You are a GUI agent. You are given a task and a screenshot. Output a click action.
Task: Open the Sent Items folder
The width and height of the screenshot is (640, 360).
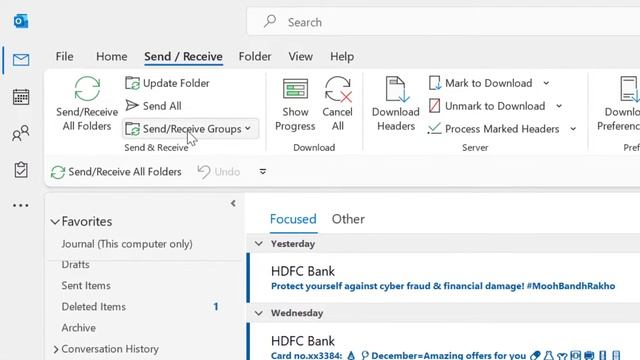click(86, 286)
